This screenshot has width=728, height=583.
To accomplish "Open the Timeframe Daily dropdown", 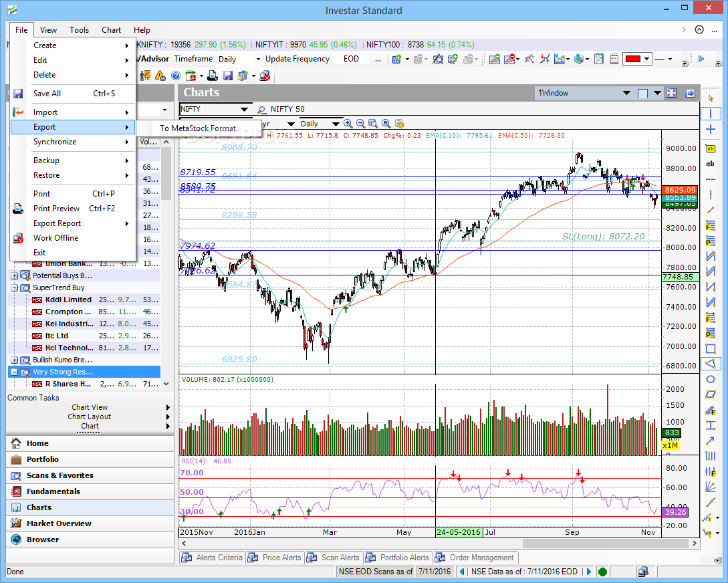I will 258,60.
